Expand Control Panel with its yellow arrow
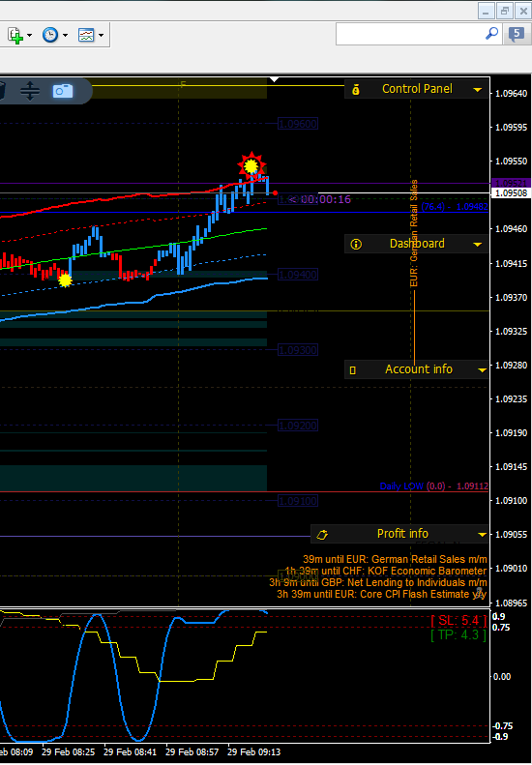 click(x=477, y=90)
